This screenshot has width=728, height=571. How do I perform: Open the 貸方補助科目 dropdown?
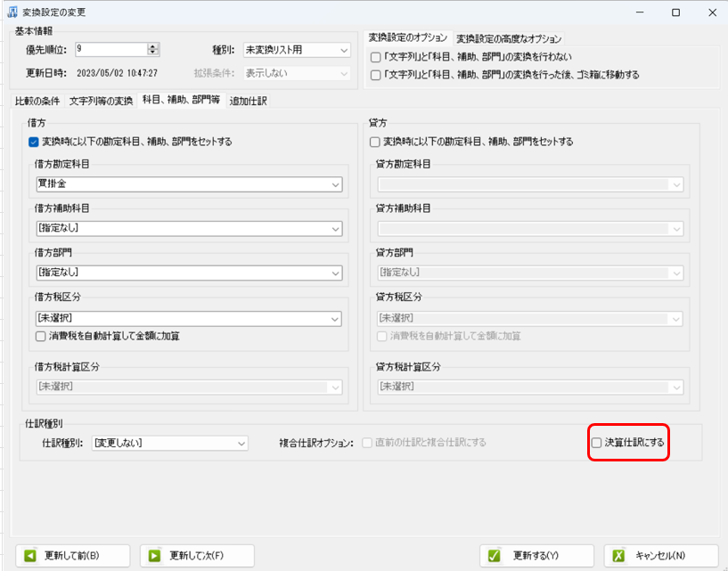click(x=530, y=228)
